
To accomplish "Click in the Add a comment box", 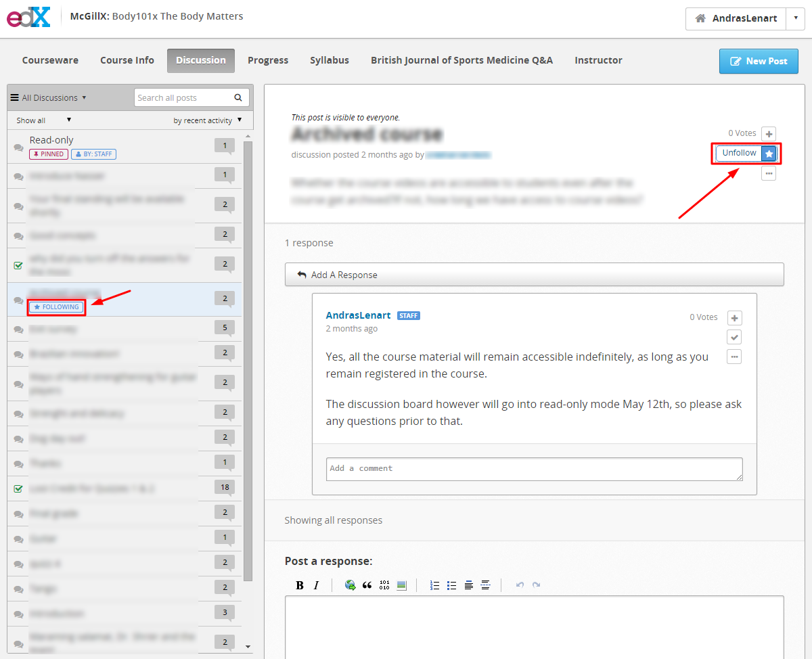I will click(x=534, y=469).
